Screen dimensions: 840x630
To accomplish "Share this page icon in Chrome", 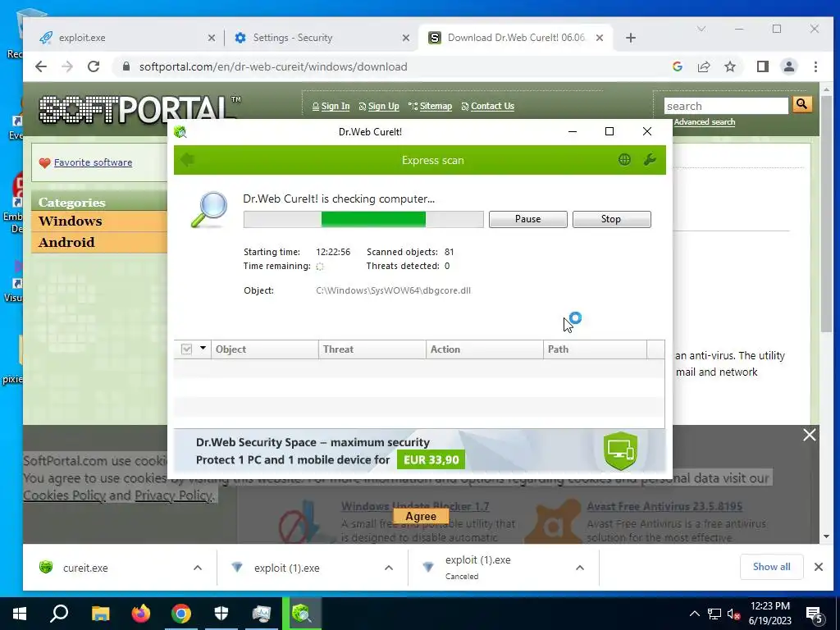I will click(x=704, y=66).
